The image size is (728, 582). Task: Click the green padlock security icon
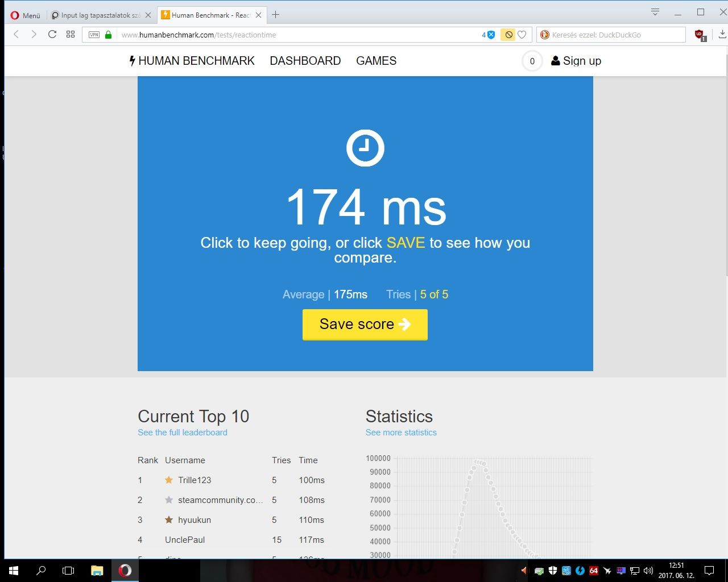pyautogui.click(x=109, y=35)
